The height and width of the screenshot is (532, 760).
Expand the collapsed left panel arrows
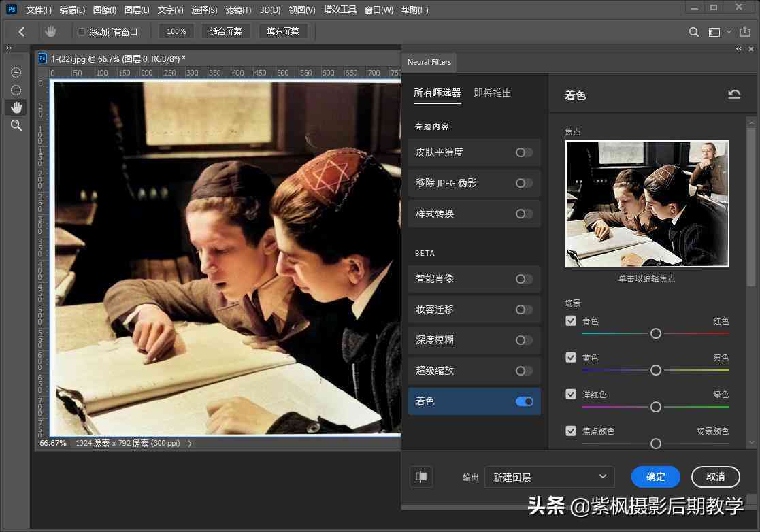pyautogui.click(x=9, y=48)
